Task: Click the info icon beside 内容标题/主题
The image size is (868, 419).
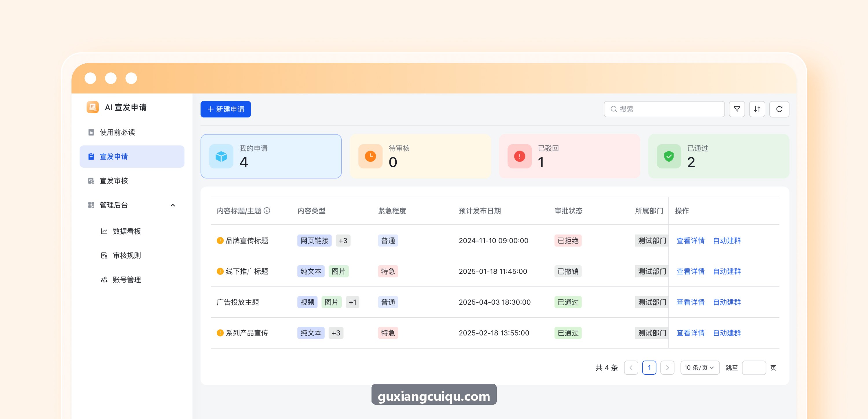Action: pyautogui.click(x=267, y=211)
